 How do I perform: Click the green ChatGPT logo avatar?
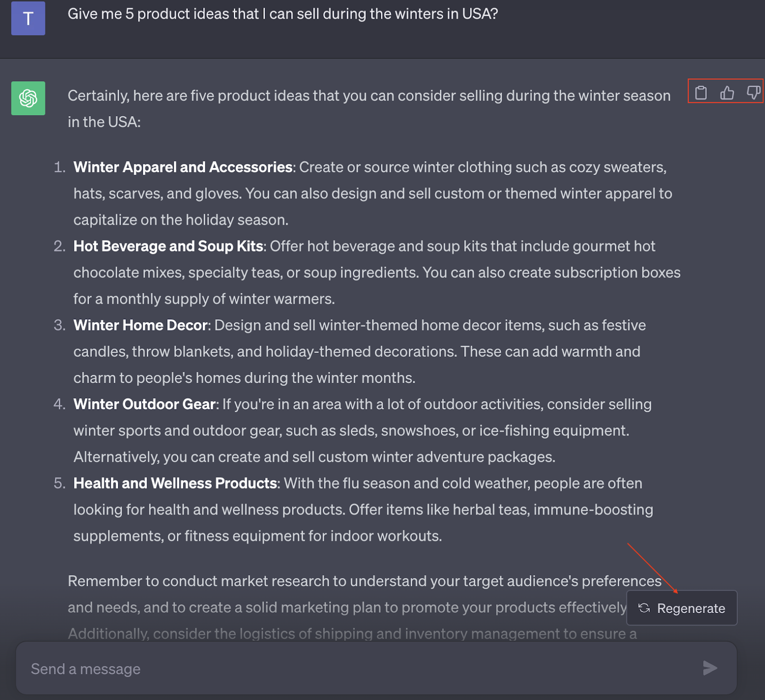pos(28,98)
